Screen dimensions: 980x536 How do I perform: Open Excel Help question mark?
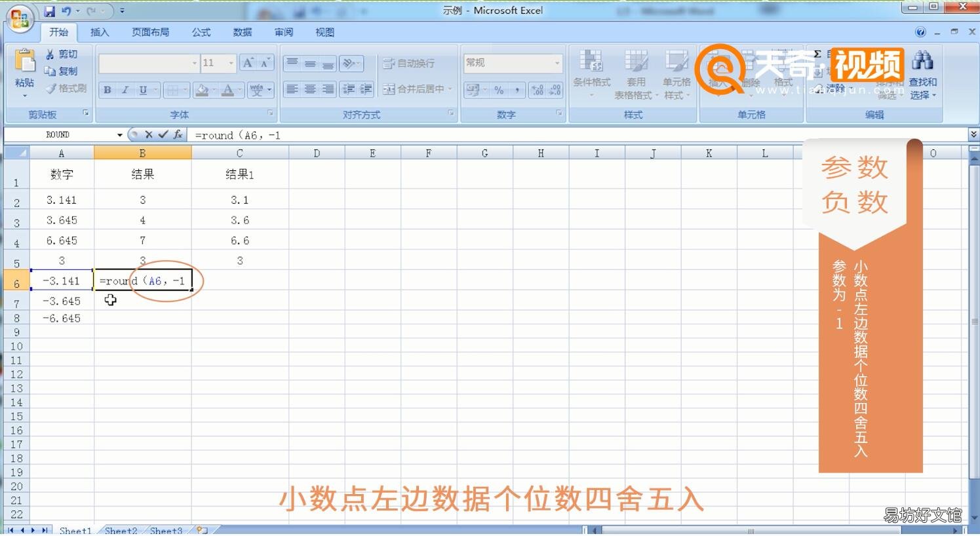[920, 32]
